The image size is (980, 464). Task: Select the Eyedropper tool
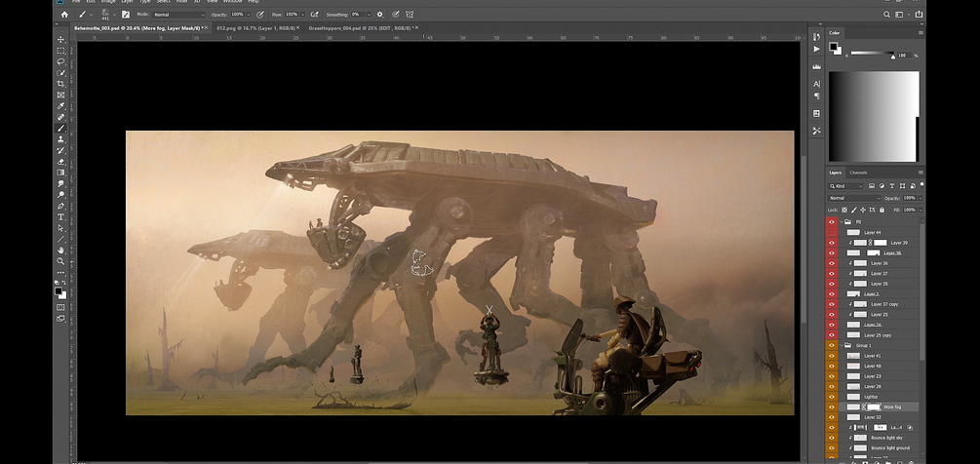[x=60, y=105]
